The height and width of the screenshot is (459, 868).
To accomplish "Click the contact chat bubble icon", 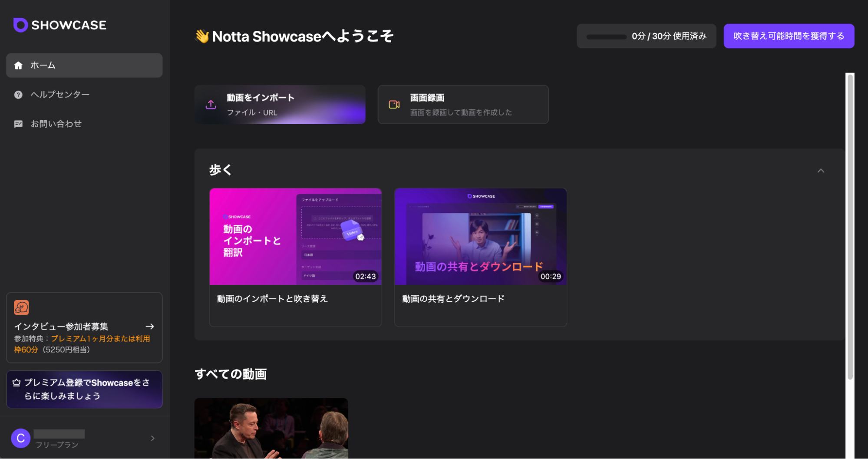I will coord(18,124).
